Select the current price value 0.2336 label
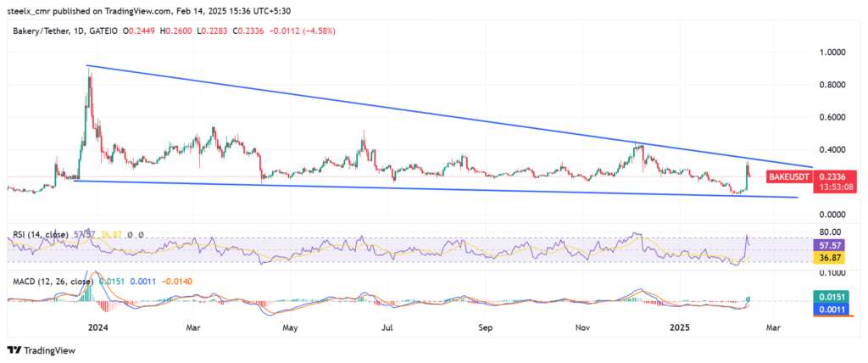 [x=832, y=176]
